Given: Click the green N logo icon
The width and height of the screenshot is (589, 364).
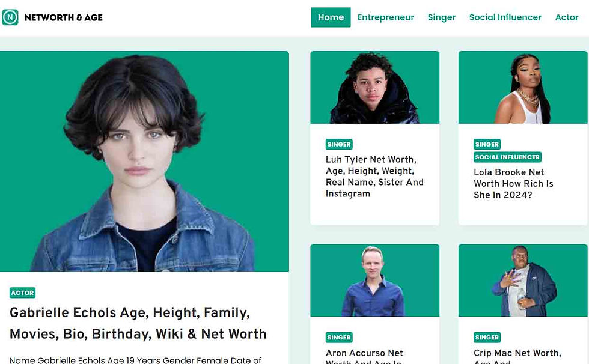Looking at the screenshot, I should (x=10, y=17).
